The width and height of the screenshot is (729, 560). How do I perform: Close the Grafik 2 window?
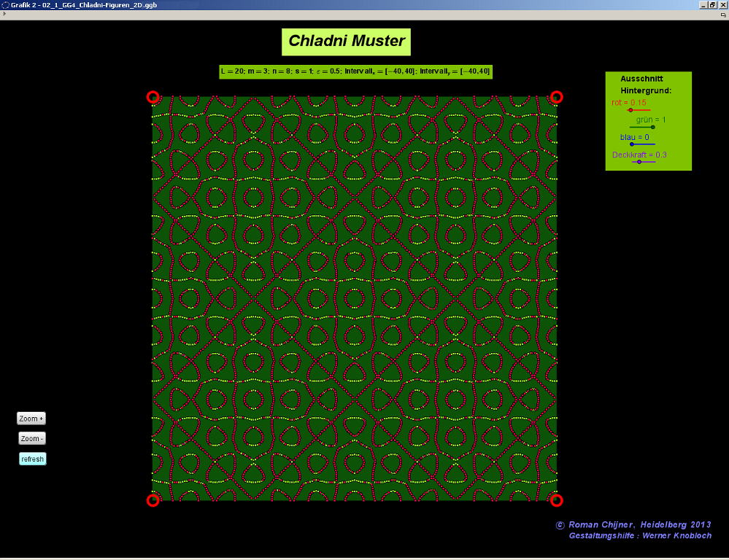[722, 4]
